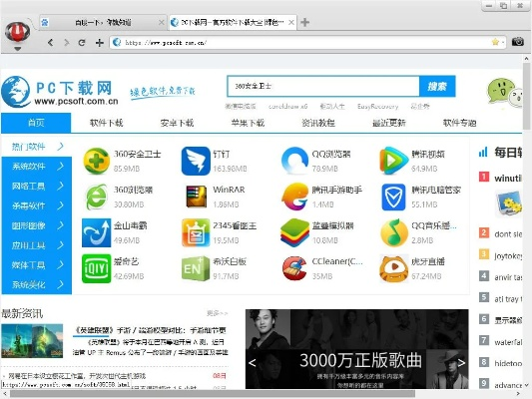The width and height of the screenshot is (532, 399).
Task: Click the next arrow on music banner
Action: (461, 363)
